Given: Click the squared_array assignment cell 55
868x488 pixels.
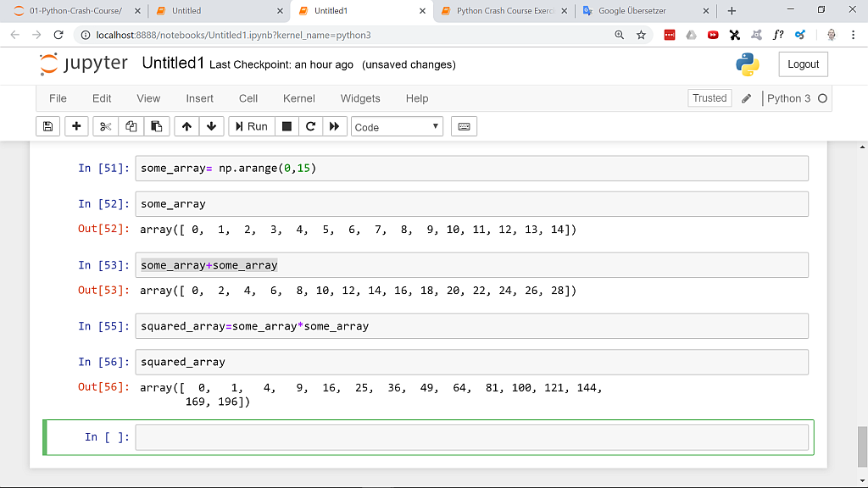Looking at the screenshot, I should pyautogui.click(x=471, y=326).
